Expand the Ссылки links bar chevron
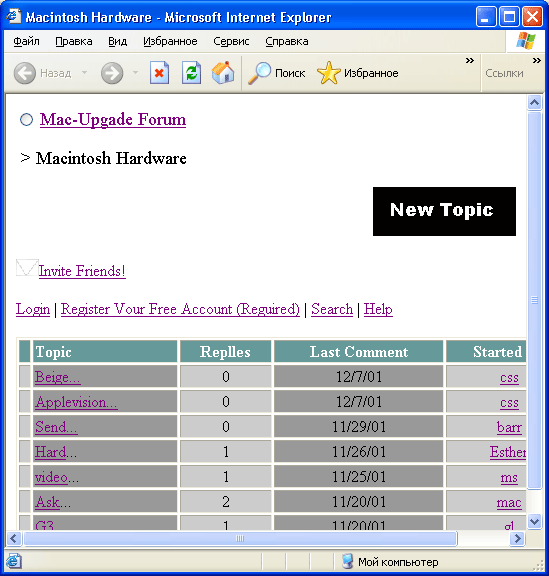Image resolution: width=549 pixels, height=576 pixels. (x=537, y=61)
